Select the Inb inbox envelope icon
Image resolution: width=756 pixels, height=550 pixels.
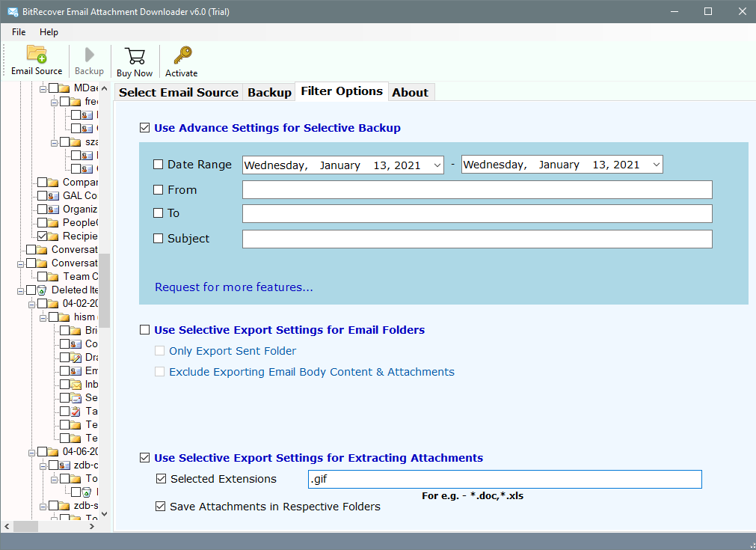click(x=76, y=385)
